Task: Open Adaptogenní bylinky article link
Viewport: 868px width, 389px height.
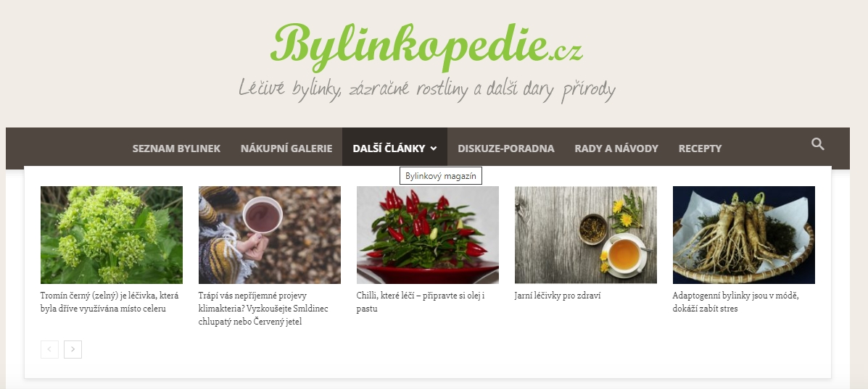Action: tap(736, 302)
